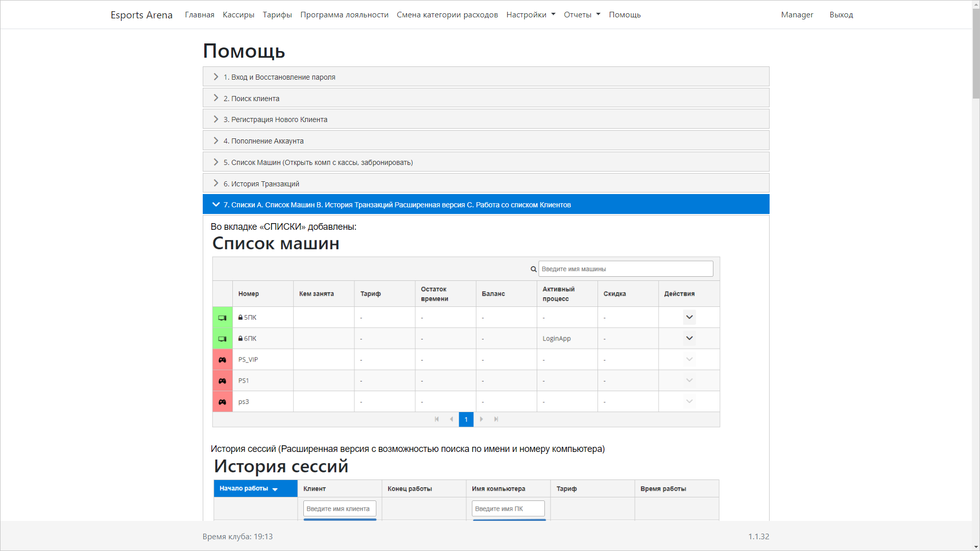Click the gamepad icon for PS1 machine
The width and height of the screenshot is (980, 551).
[222, 380]
